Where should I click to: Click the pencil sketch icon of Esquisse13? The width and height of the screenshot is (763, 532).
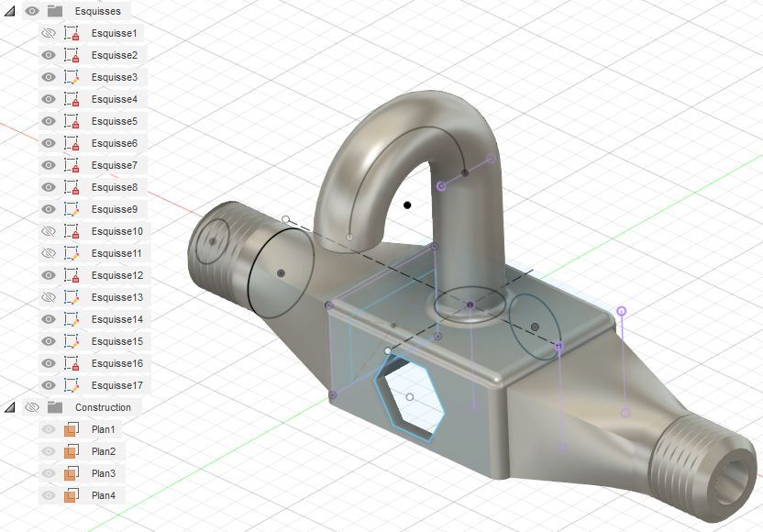(72, 297)
